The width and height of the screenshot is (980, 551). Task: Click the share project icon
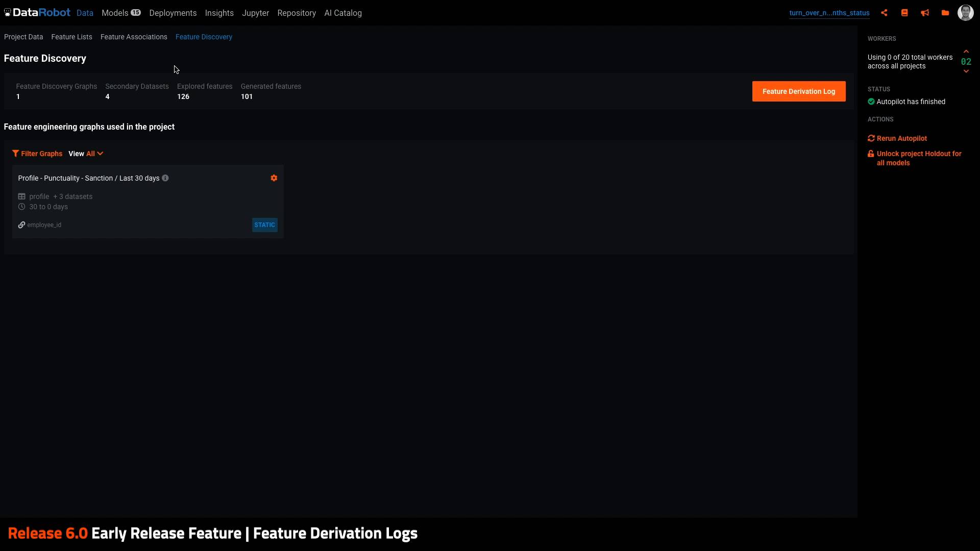884,13
